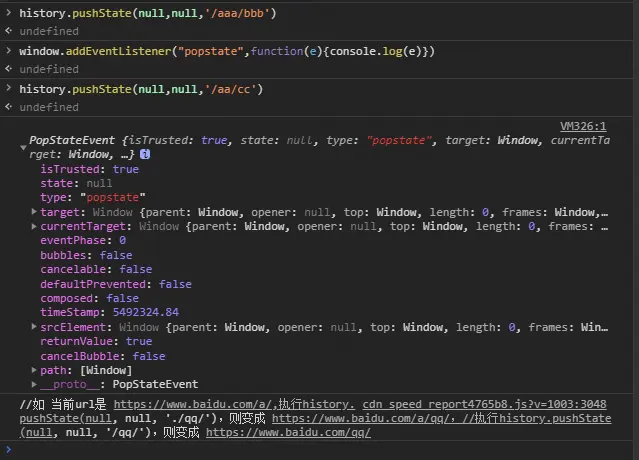639x460 pixels.
Task: Click the input chevron beside the '/aaa/bbb' command
Action: pyautogui.click(x=8, y=13)
